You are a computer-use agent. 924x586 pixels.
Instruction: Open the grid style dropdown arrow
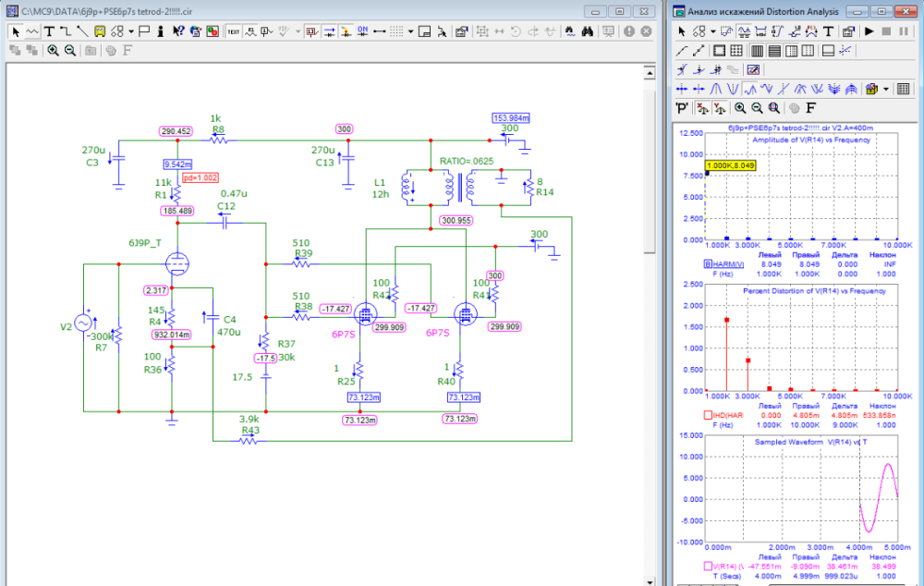[411, 31]
